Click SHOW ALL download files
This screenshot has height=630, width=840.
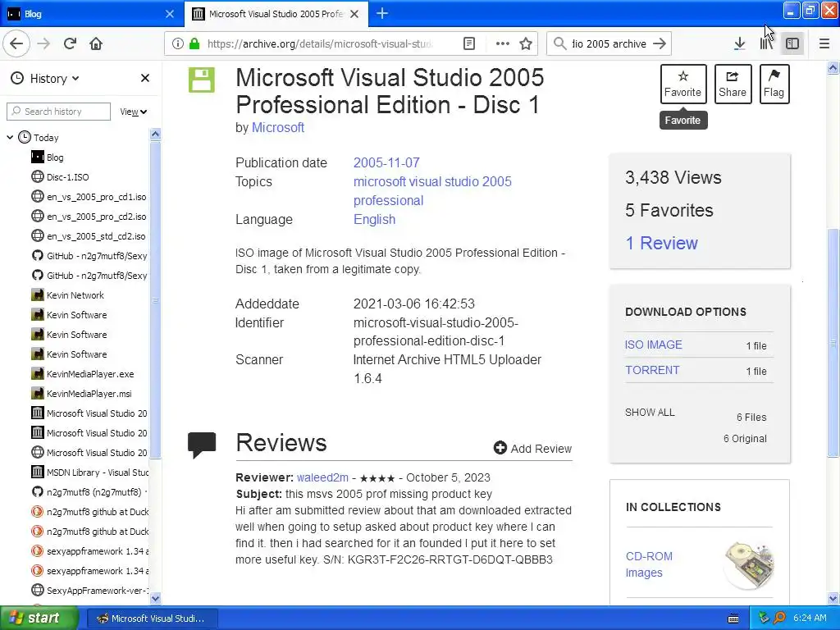650,412
